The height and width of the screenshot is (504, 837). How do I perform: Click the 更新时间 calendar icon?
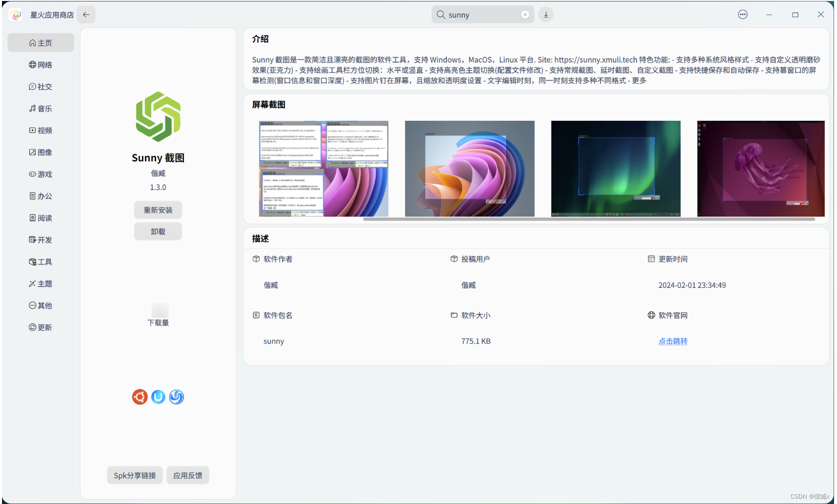tap(651, 259)
